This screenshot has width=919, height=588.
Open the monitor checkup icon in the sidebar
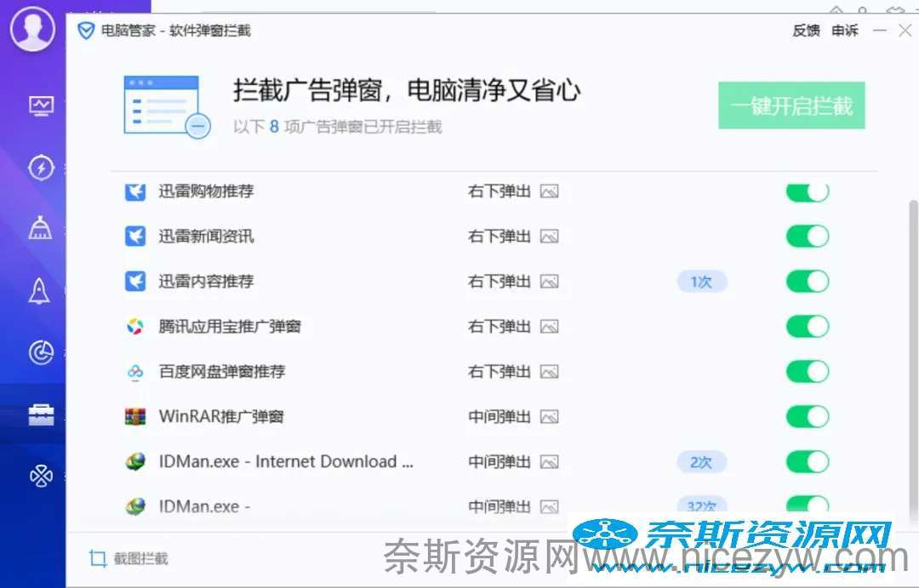pyautogui.click(x=41, y=106)
